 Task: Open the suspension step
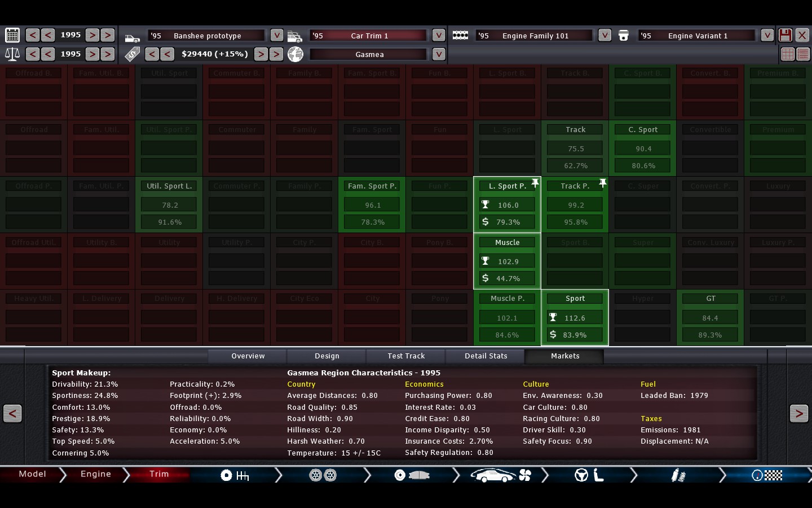coord(678,475)
